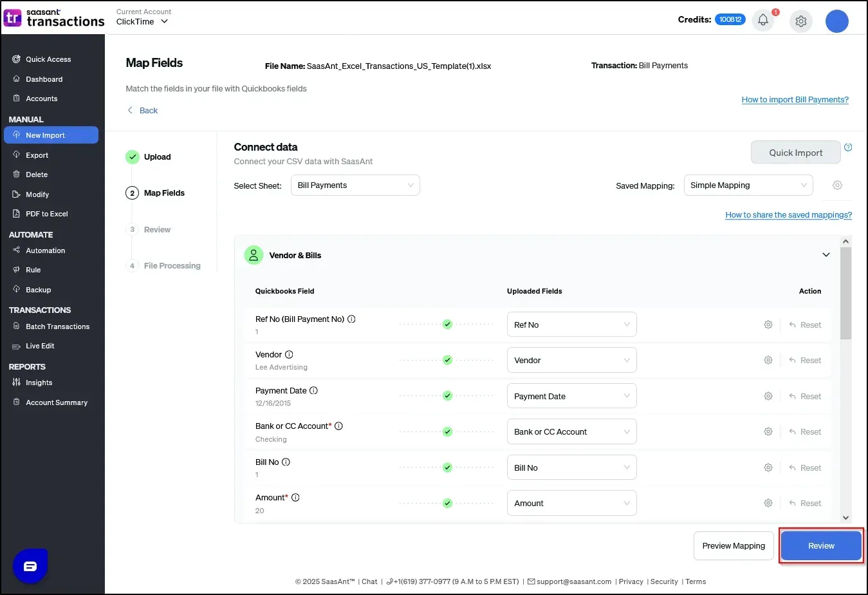
Task: Click green check status for Ref No mapping
Action: [x=447, y=325]
